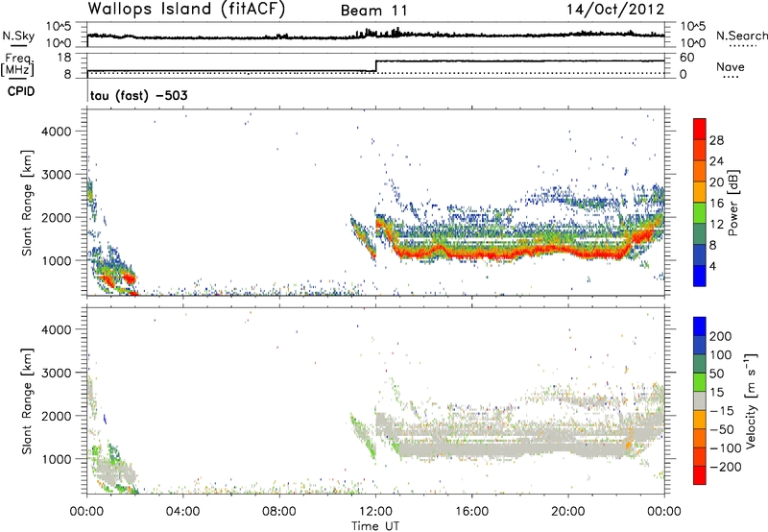Click the 'CPID' label
This screenshot has height=532, width=768.
coord(20,91)
